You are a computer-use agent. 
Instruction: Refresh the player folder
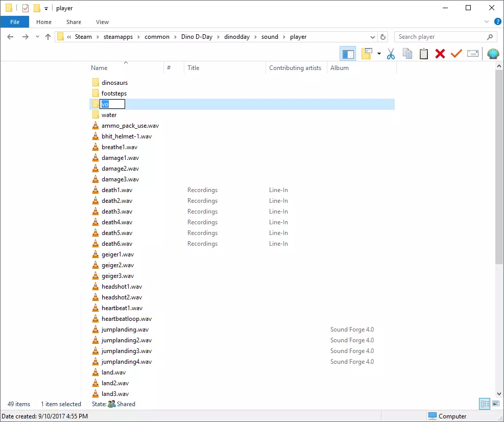383,37
